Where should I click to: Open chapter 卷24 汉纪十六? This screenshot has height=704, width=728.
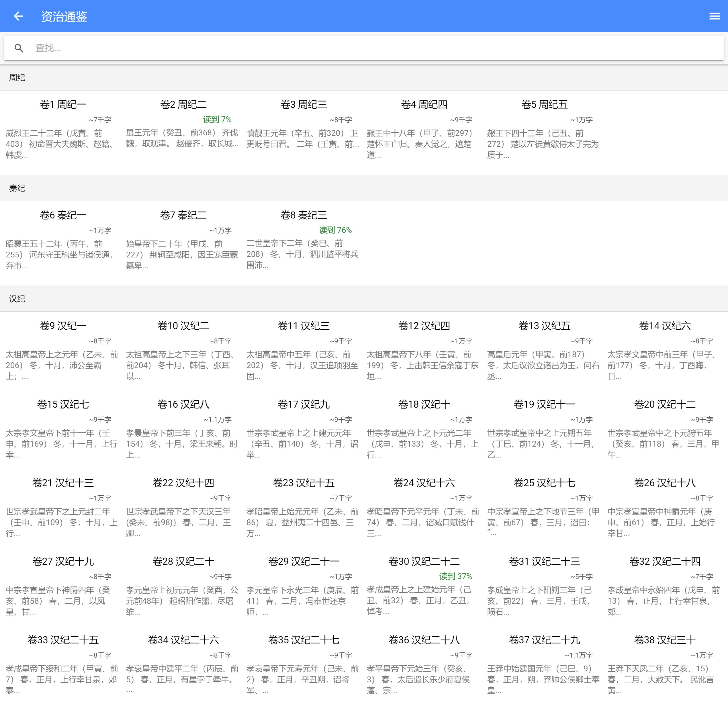pos(424,483)
